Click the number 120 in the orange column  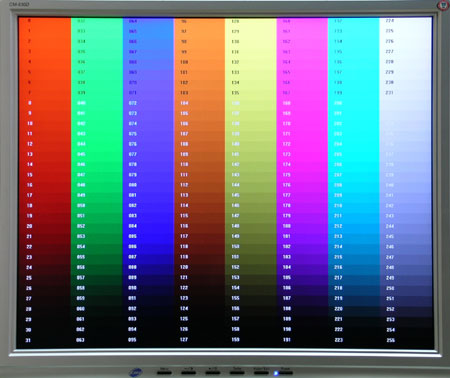click(184, 267)
